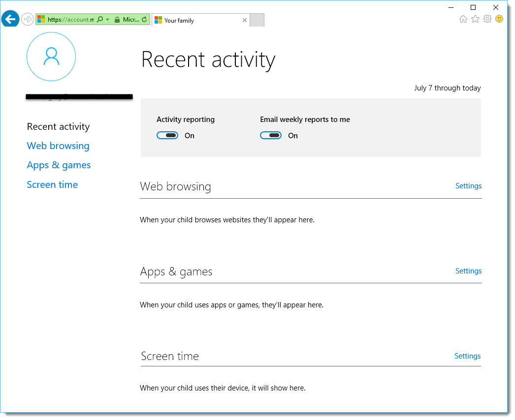Screen dimensions: 515x420
Task: Open Web browsing Settings
Action: 468,185
